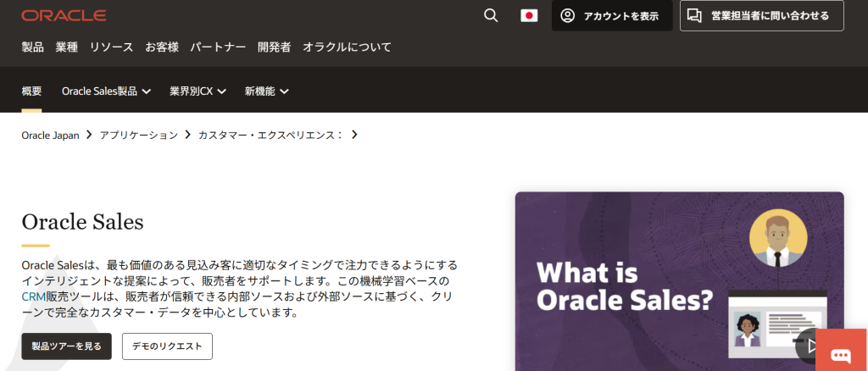Go to カスタマー・エクスペリエンス breadcrumb
Viewport: 868px width, 371px height.
[x=270, y=135]
